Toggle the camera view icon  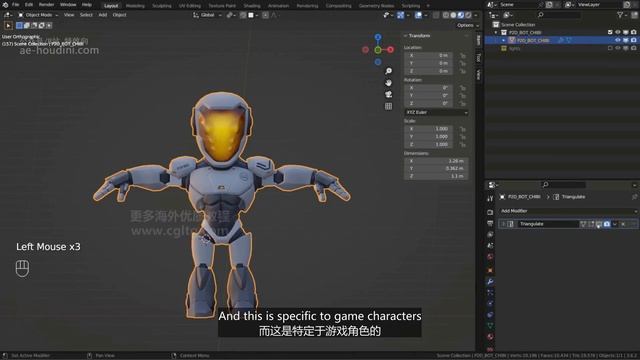pos(388,95)
